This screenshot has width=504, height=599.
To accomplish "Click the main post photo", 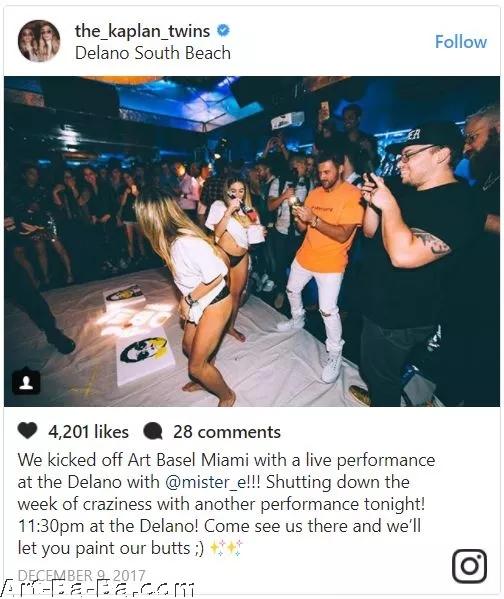I will coord(252,241).
